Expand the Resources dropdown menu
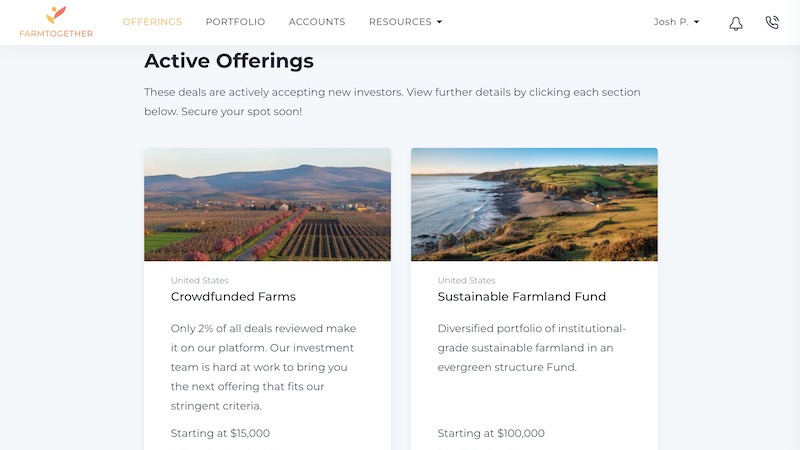 [x=405, y=22]
